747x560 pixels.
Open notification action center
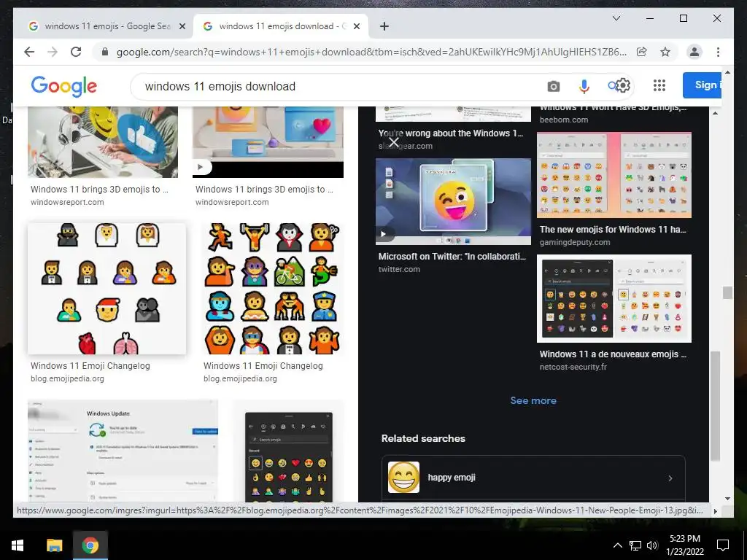click(x=723, y=545)
